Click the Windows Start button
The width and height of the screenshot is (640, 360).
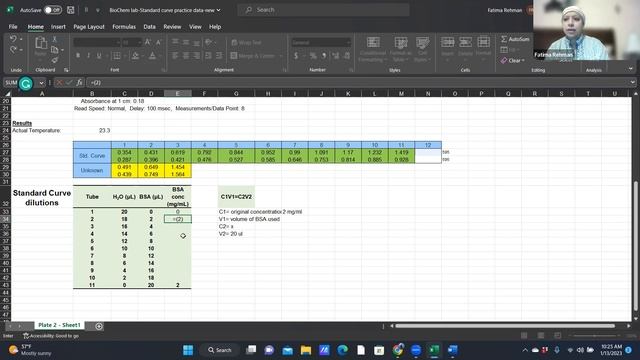[x=188, y=350]
